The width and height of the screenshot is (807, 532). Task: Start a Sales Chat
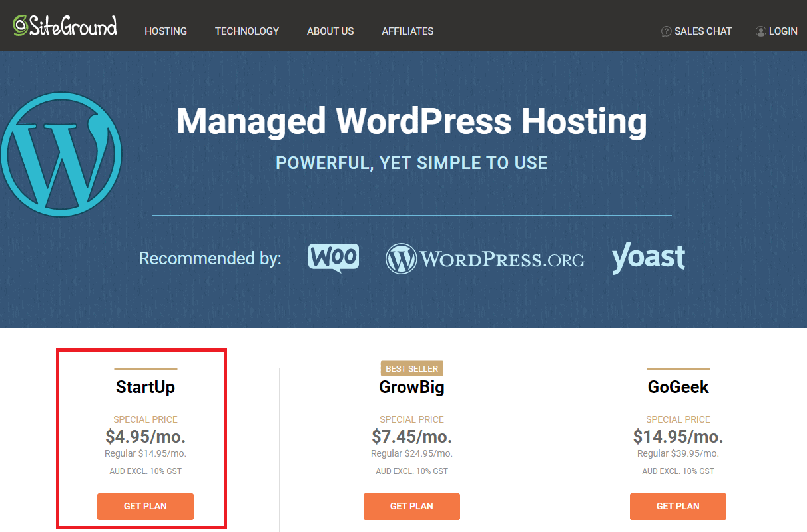(x=702, y=31)
